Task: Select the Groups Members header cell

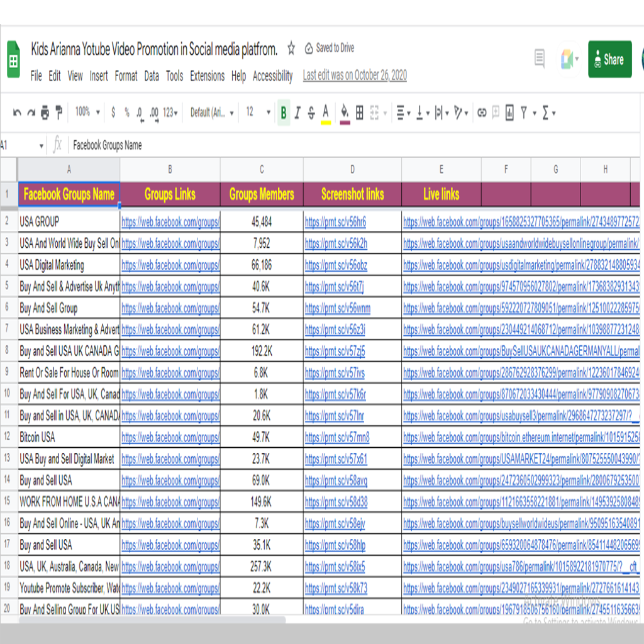Action: 262,194
